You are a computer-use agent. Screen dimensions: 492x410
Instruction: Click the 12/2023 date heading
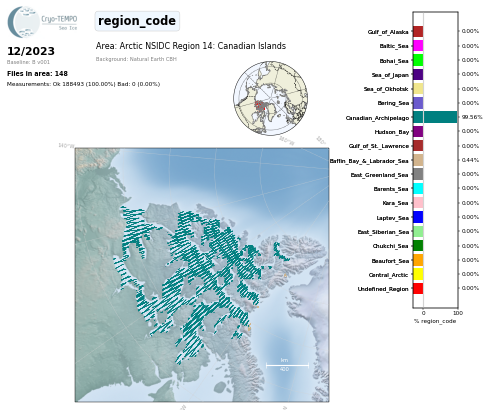pyautogui.click(x=31, y=51)
